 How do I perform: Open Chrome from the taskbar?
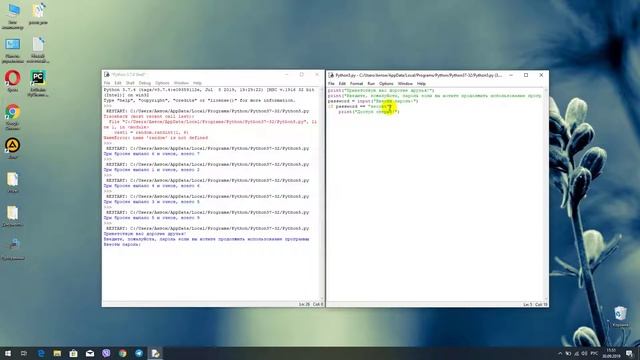pyautogui.click(x=122, y=353)
